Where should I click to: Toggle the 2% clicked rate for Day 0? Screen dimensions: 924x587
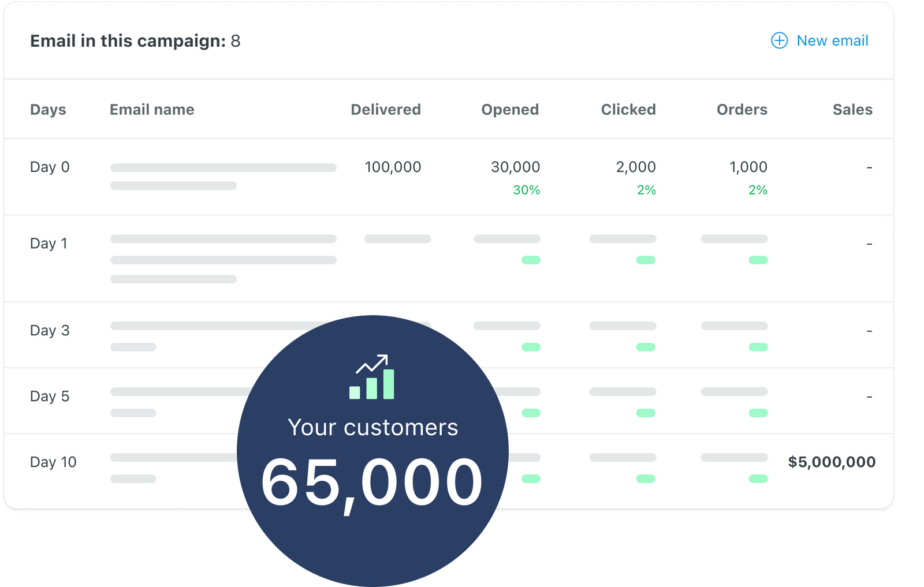(648, 189)
